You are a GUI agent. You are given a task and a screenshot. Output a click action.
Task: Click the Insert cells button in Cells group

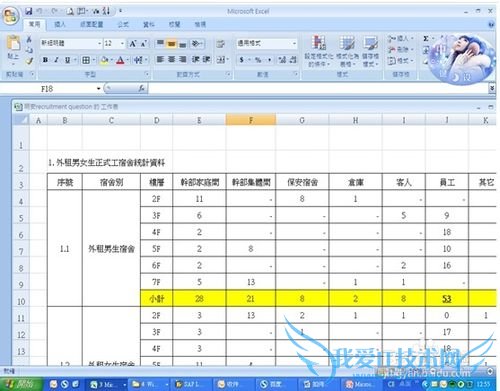pos(401,39)
